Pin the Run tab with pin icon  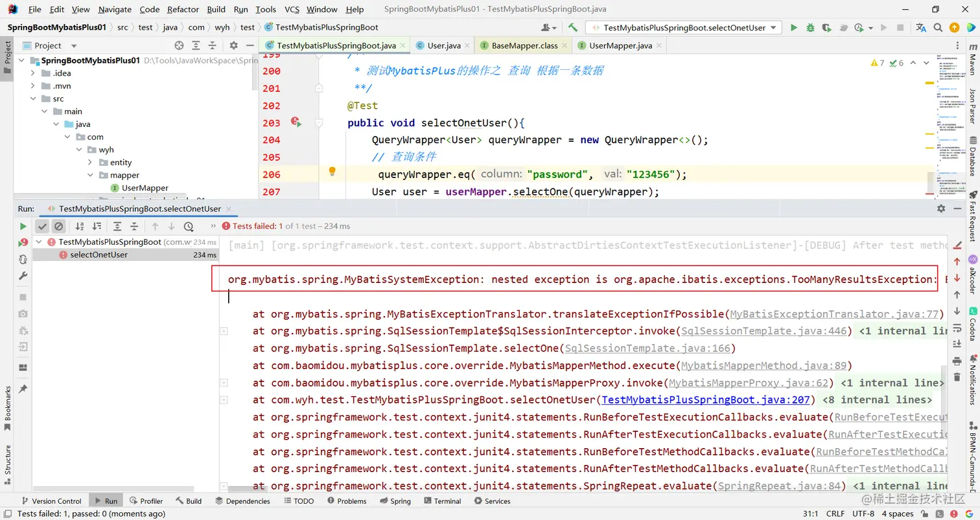23,389
